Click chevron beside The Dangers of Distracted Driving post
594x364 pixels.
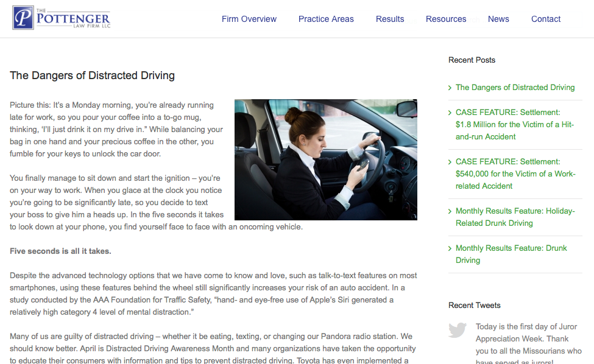(x=450, y=88)
